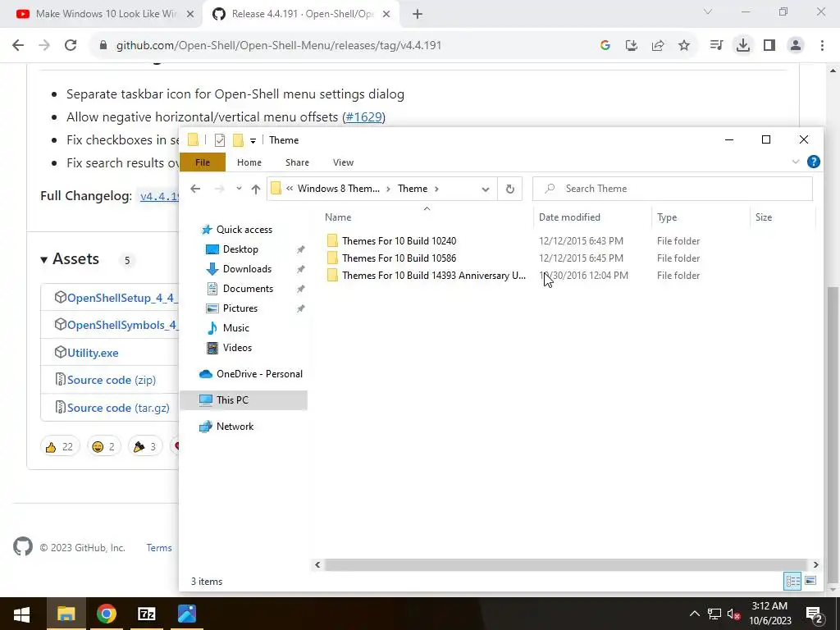The height and width of the screenshot is (630, 840).
Task: Open Pictures in navigation pane
Action: coord(240,308)
